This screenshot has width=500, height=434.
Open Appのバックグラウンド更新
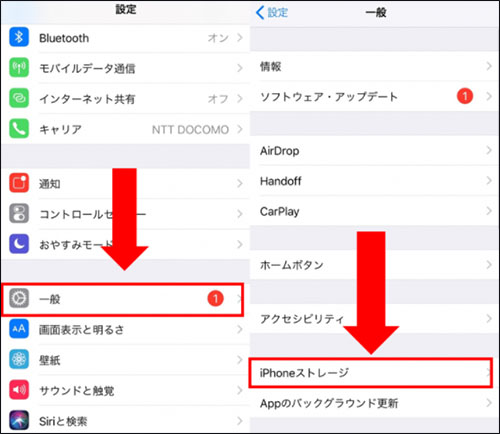pos(374,403)
